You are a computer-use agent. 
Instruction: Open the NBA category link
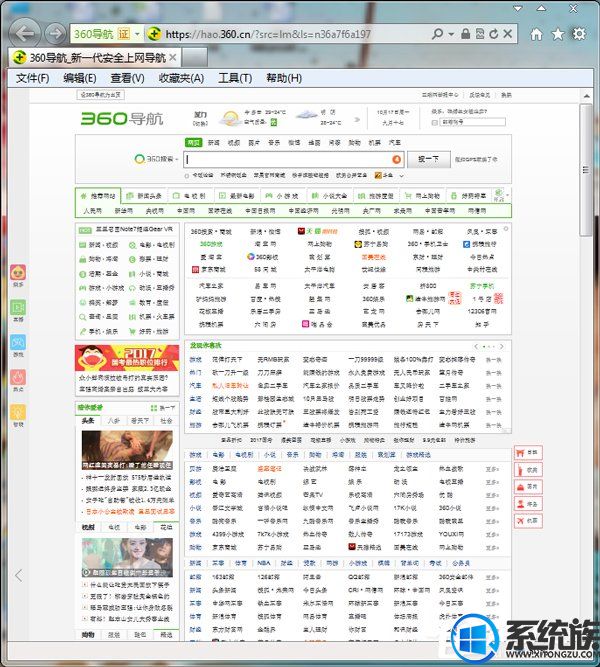coord(263,563)
